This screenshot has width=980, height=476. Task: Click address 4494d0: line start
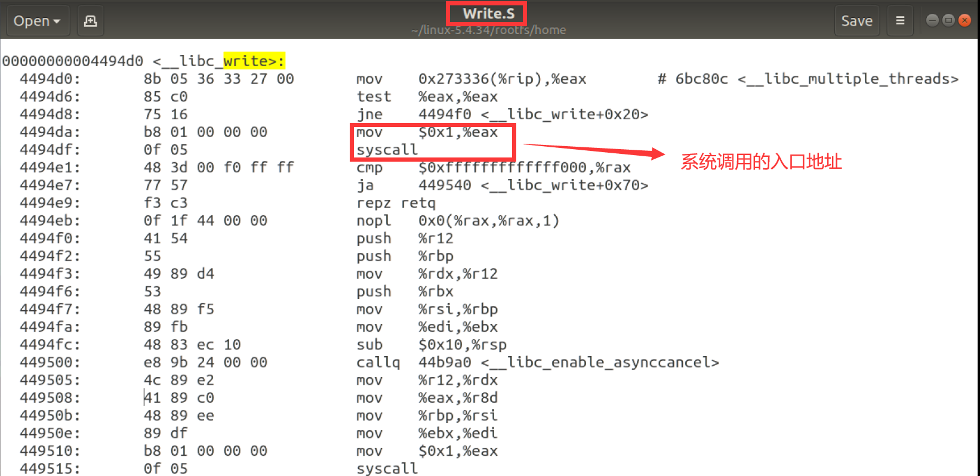click(50, 79)
